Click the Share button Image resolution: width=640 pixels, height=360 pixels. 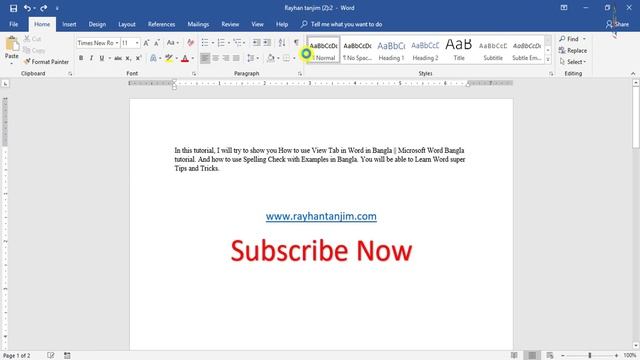click(617, 24)
